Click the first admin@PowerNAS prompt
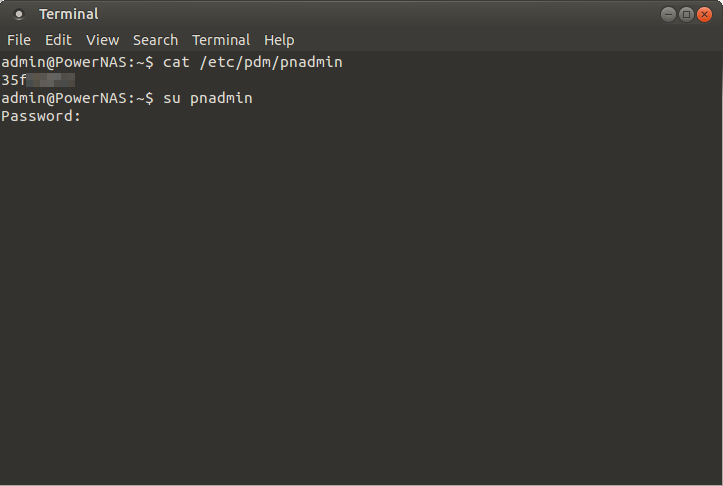Image resolution: width=723 pixels, height=486 pixels. 77,62
